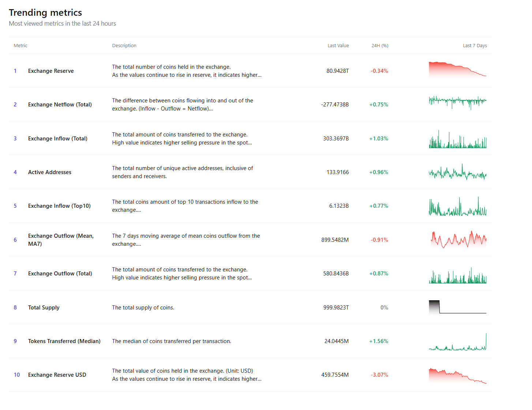Open the Active Addresses 7-day sparkline
The width and height of the screenshot is (532, 410).
(x=458, y=172)
